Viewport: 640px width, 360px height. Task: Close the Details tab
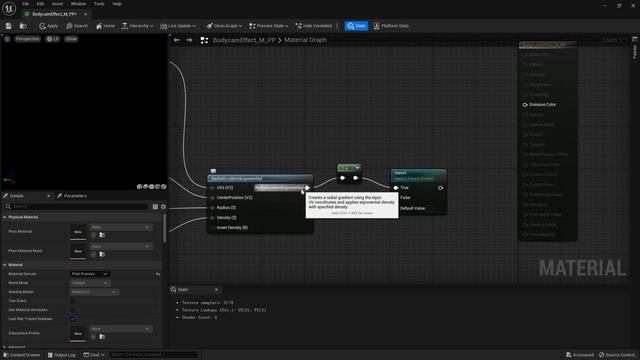coord(49,196)
